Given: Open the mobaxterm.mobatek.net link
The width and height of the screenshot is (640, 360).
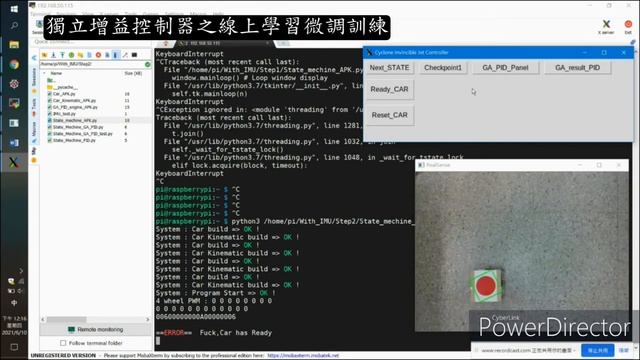Looking at the screenshot, I should pos(303,356).
